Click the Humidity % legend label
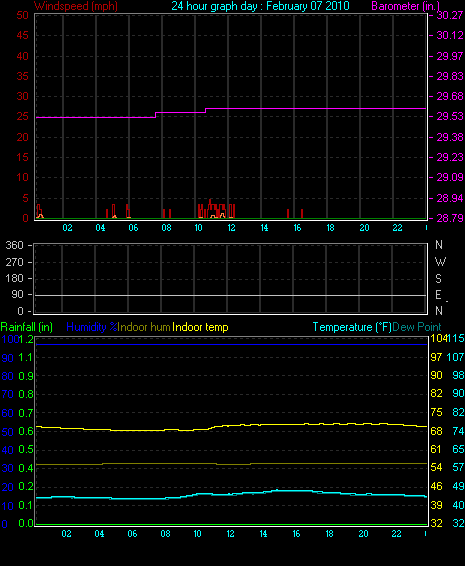 92,327
